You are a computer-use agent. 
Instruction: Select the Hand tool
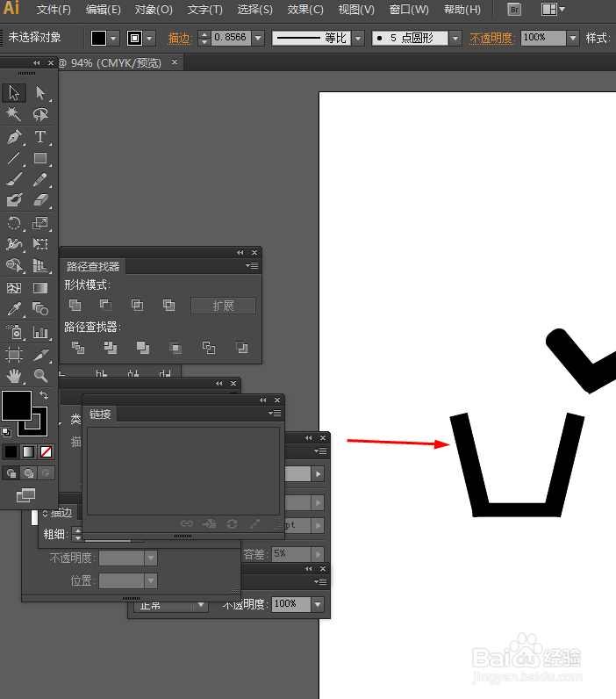pos(14,376)
